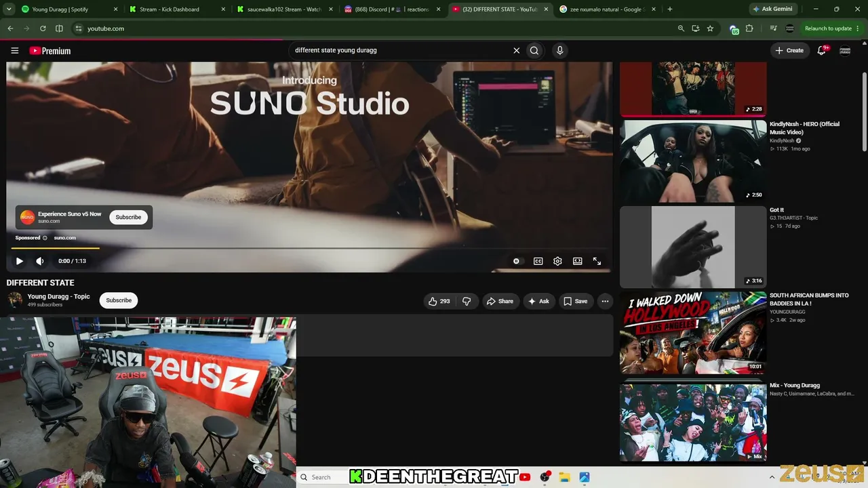Toggle the browser side panel icon
This screenshot has width=868, height=488.
59,28
